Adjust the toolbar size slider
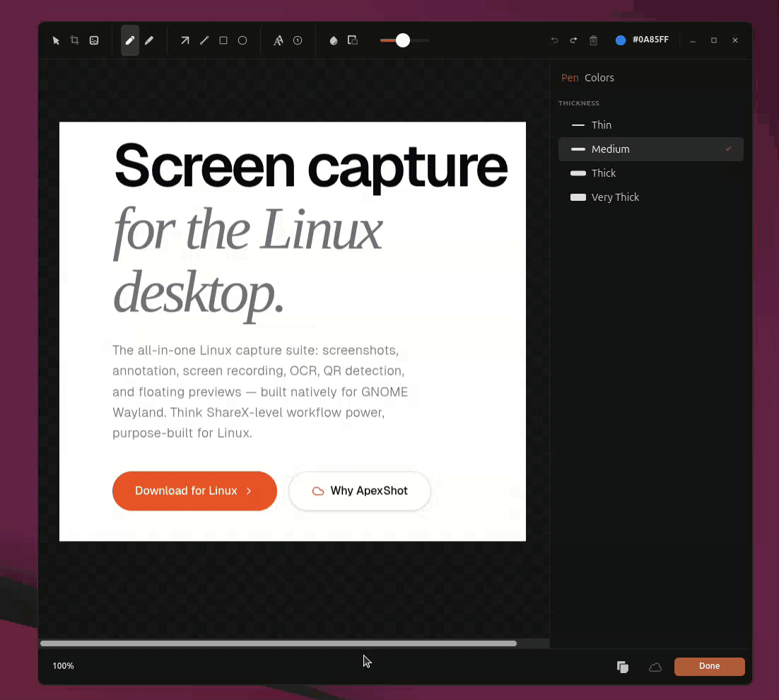This screenshot has width=779, height=700. (404, 40)
